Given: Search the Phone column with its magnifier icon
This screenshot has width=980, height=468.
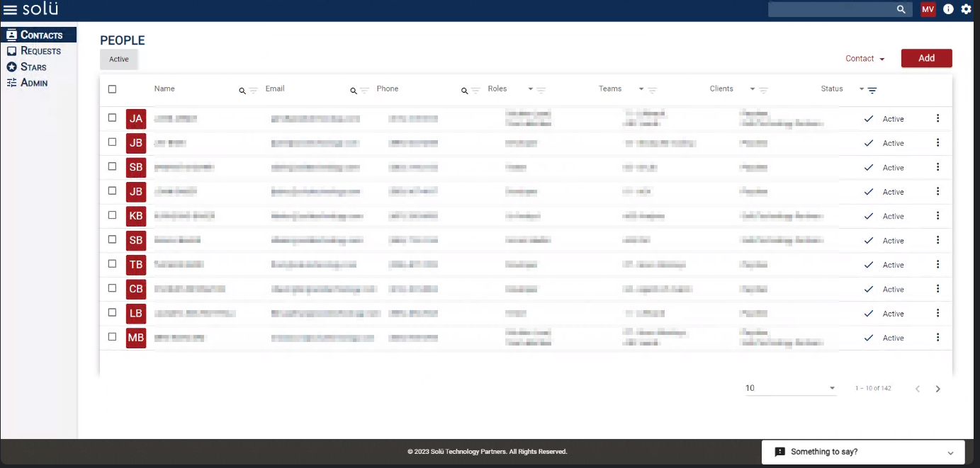Looking at the screenshot, I should tap(465, 91).
